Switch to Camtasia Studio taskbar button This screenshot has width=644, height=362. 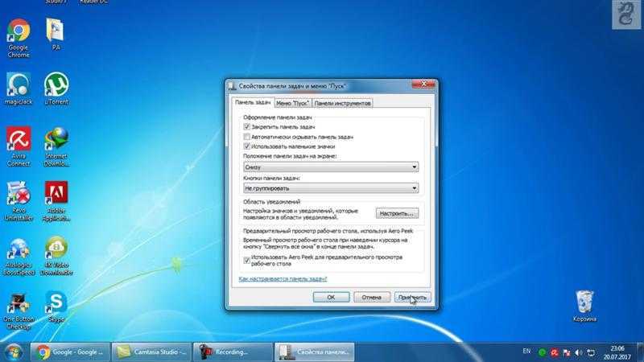click(151, 352)
